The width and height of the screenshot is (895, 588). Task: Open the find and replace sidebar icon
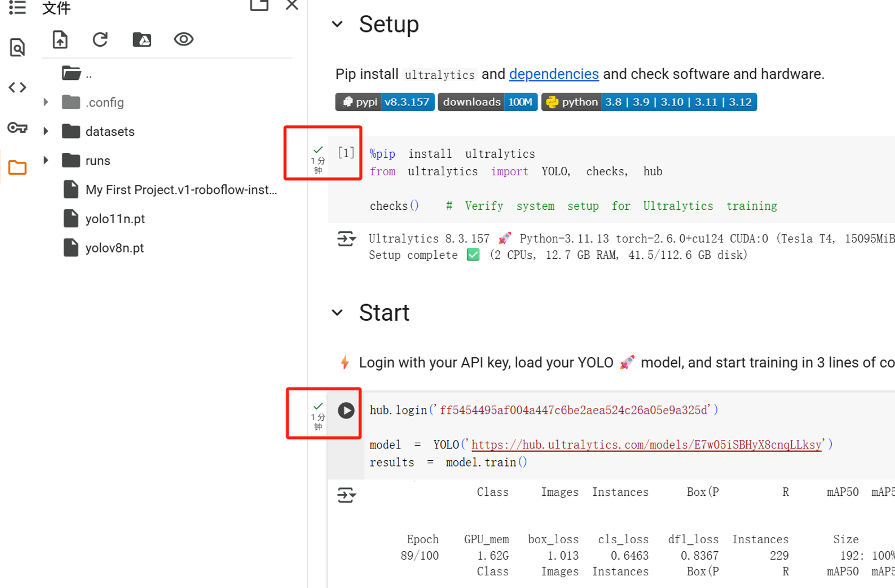point(17,47)
